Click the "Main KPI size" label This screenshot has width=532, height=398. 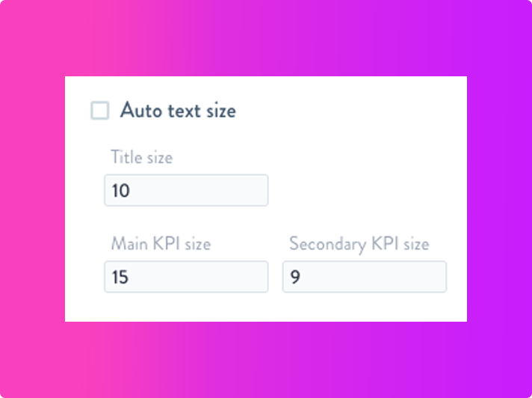[x=161, y=244]
